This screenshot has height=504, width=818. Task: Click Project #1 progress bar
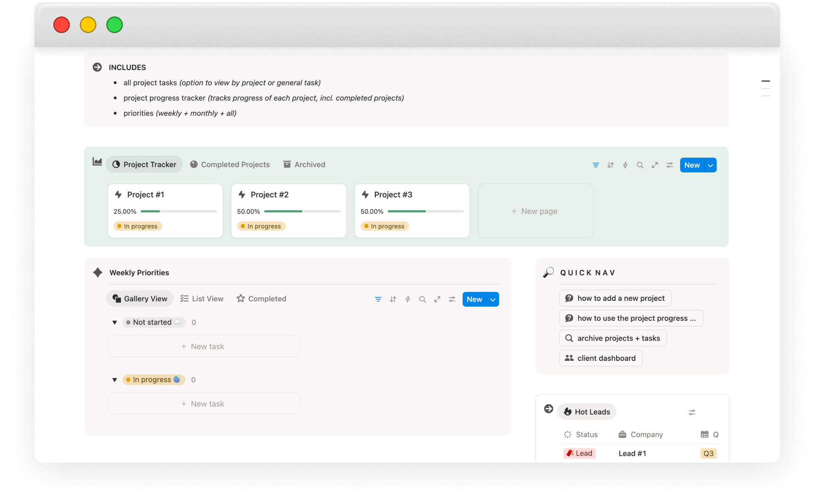pos(179,211)
